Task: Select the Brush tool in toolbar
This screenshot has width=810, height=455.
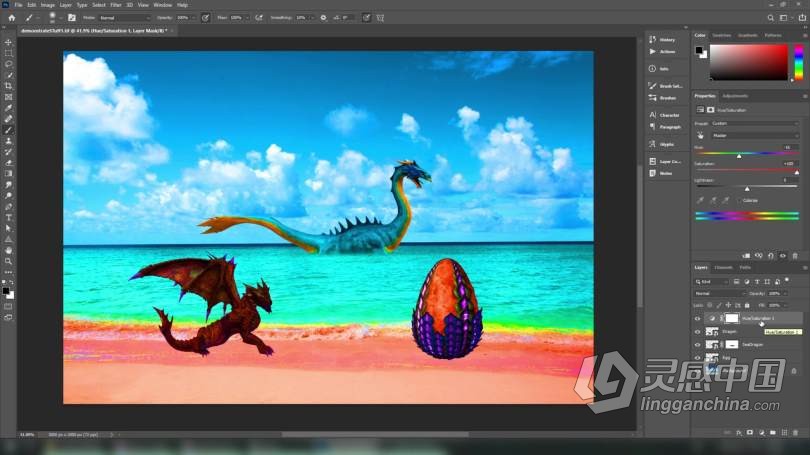Action: pos(8,130)
